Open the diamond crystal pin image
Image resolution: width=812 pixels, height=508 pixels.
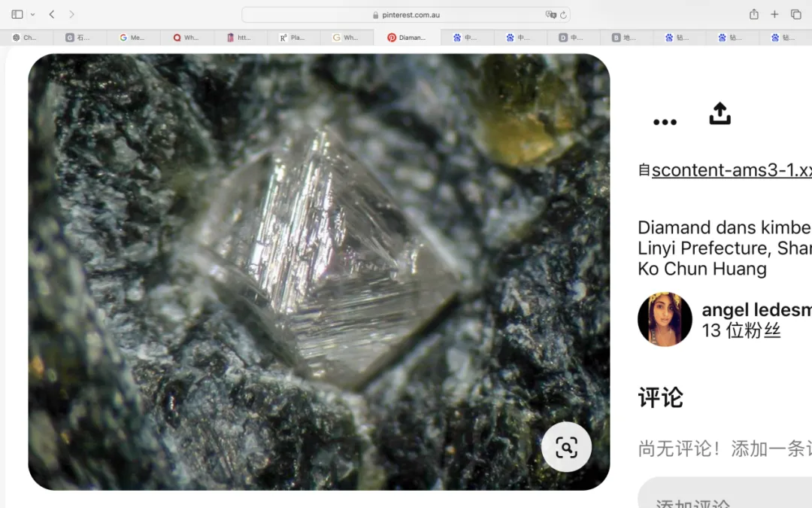click(x=319, y=272)
